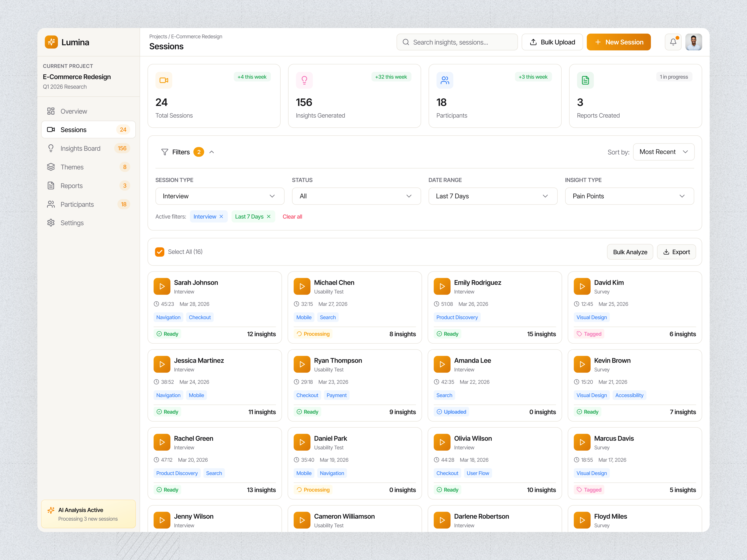Open the Insight Type Pain Points dropdown

tap(629, 196)
